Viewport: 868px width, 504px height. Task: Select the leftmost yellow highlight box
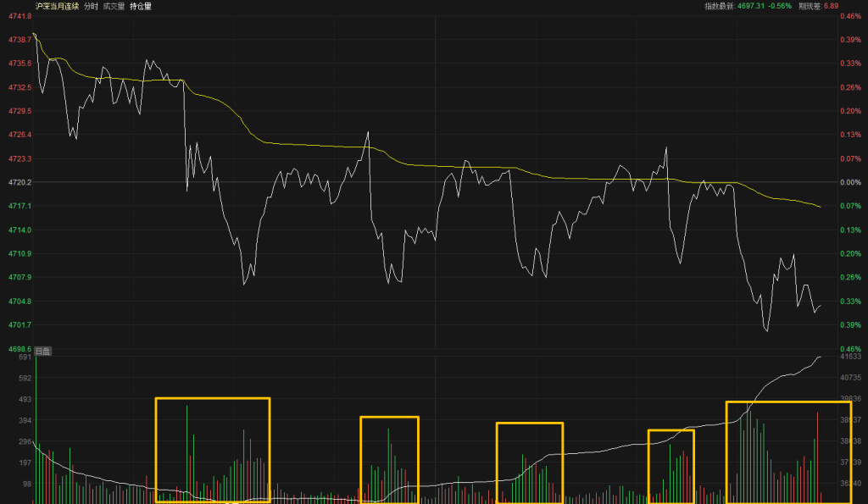point(212,450)
